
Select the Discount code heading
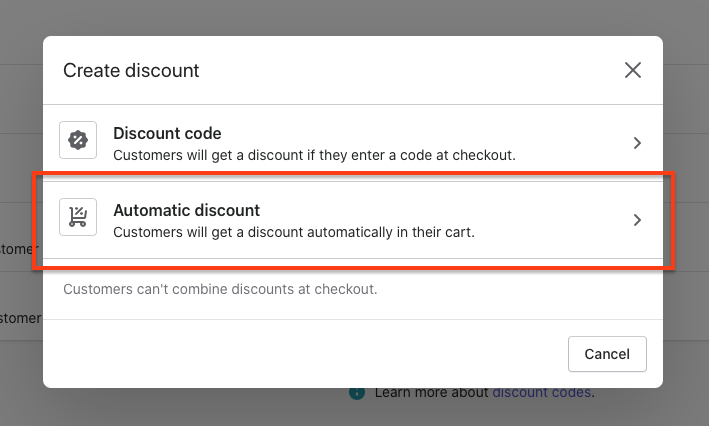pyautogui.click(x=167, y=133)
